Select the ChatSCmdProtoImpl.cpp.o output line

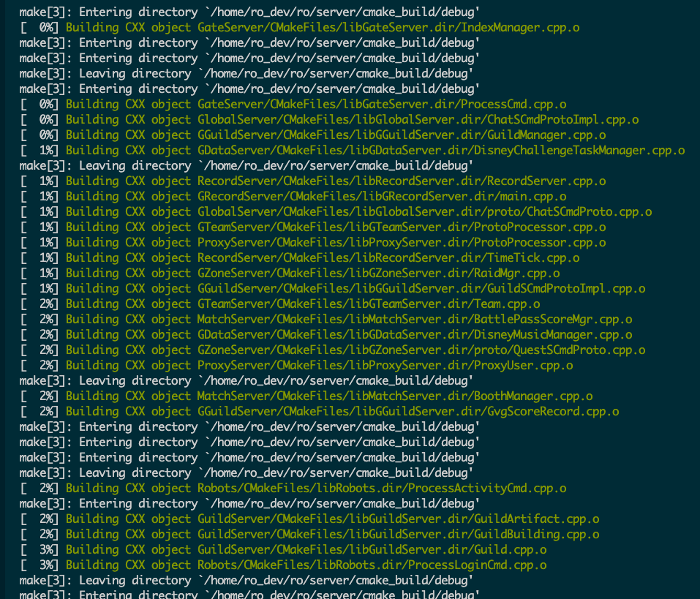pyautogui.click(x=351, y=119)
